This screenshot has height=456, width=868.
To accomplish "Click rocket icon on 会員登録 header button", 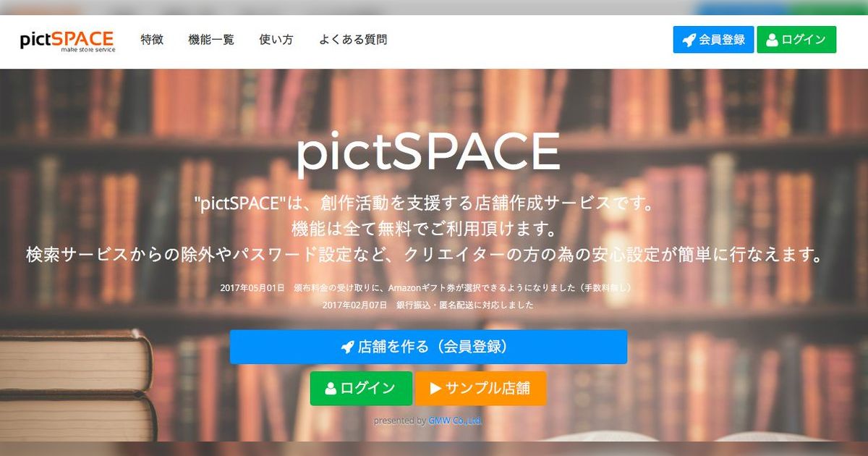I will tap(689, 40).
